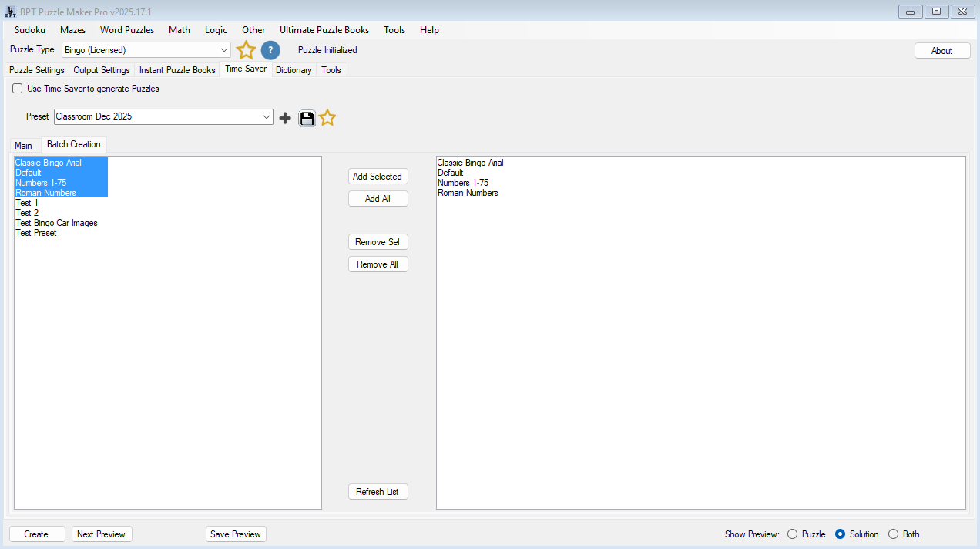The image size is (980, 549).
Task: Expand the Puzzle Type dropdown
Action: [224, 50]
